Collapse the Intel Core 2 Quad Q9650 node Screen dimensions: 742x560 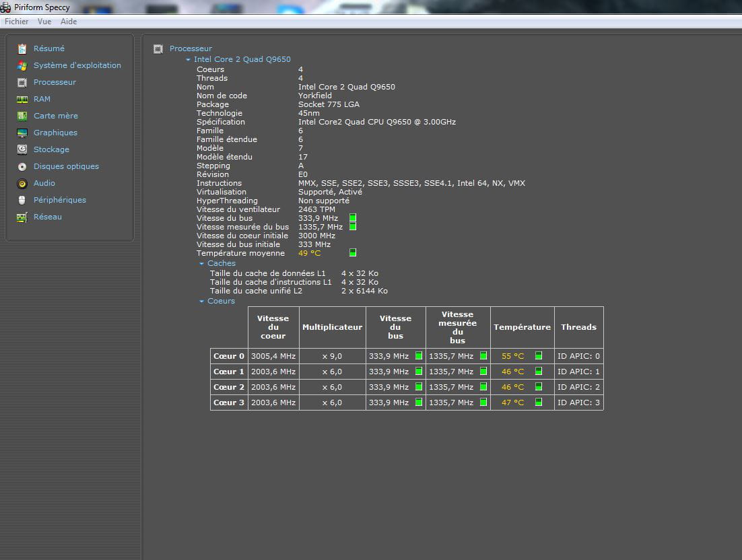pos(189,60)
